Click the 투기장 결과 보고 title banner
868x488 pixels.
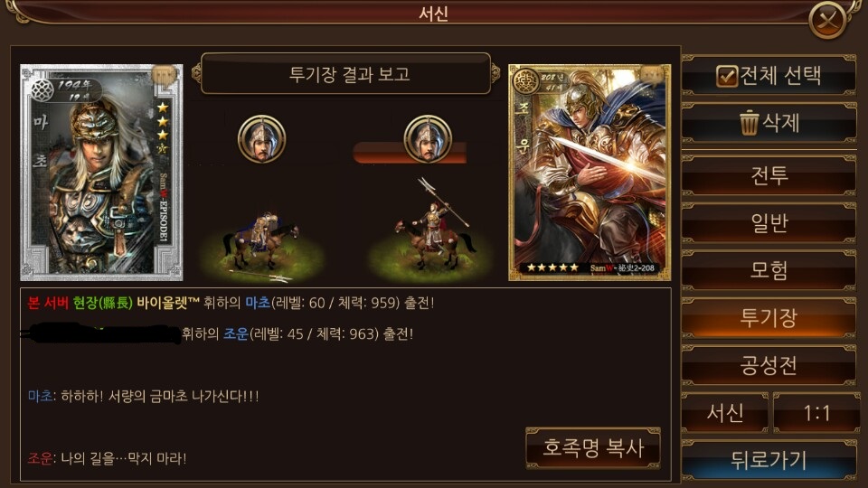(347, 74)
